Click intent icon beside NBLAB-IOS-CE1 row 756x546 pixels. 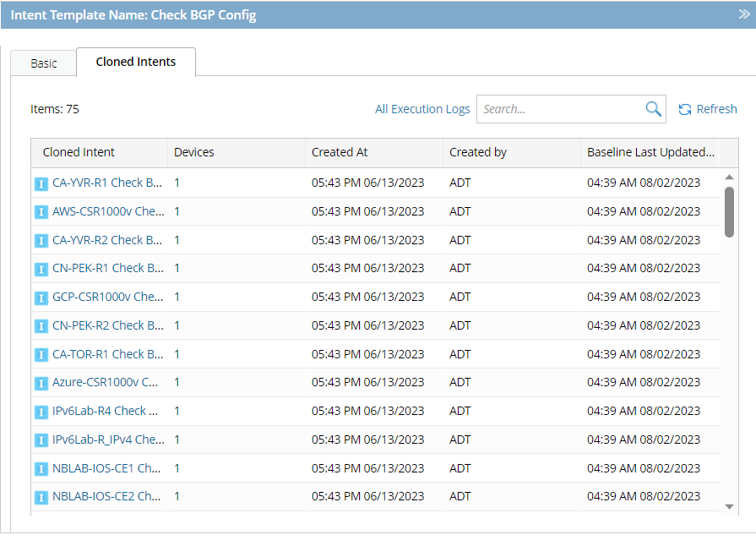click(x=41, y=468)
